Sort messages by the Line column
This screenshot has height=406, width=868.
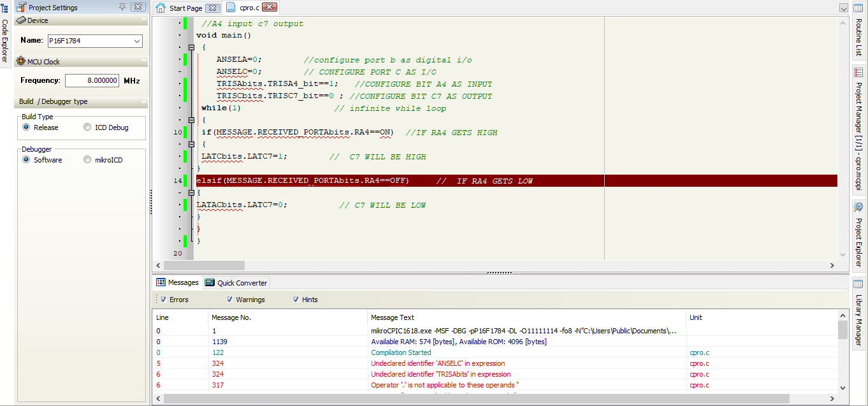[x=180, y=317]
